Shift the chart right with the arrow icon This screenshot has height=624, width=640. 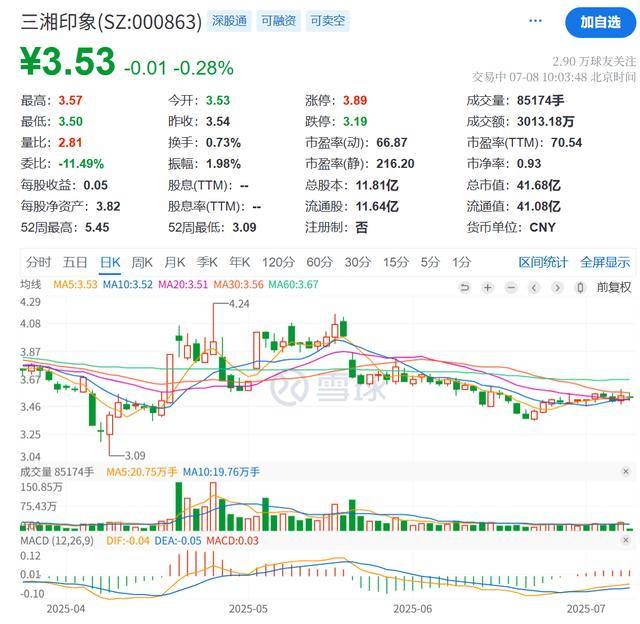(x=557, y=288)
